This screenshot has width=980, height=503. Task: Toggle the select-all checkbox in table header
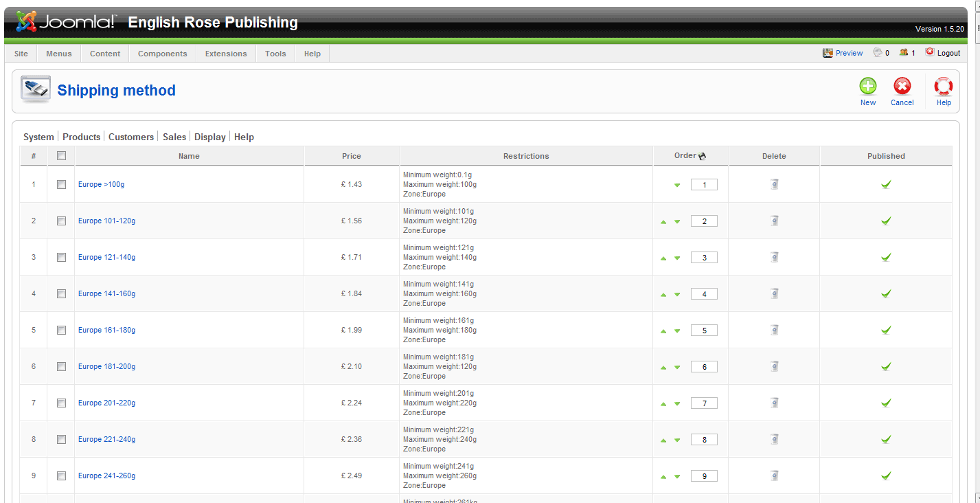(x=61, y=156)
